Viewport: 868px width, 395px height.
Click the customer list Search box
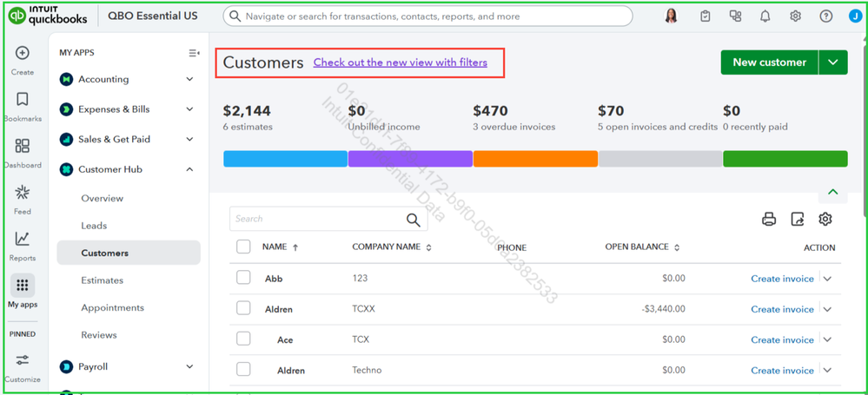[x=328, y=219]
